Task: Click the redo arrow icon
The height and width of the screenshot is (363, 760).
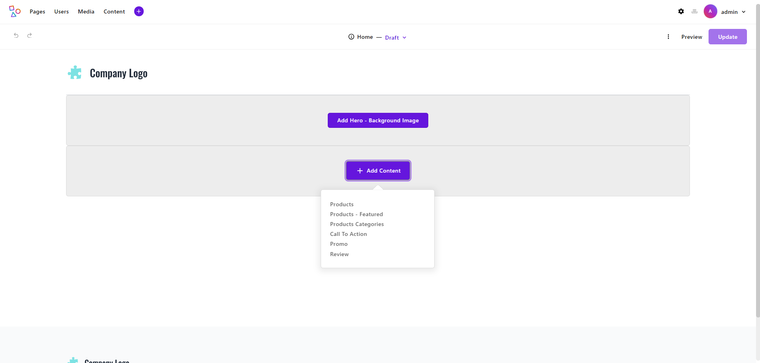Action: point(30,35)
